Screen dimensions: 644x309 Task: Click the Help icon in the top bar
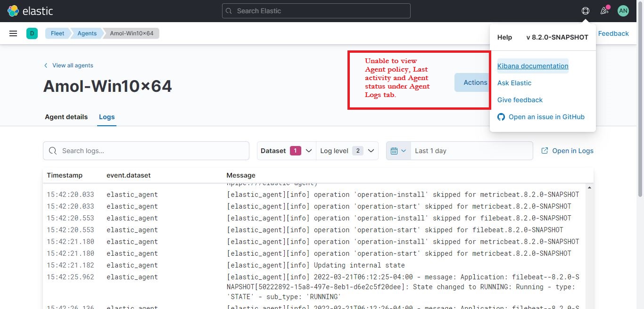(585, 10)
